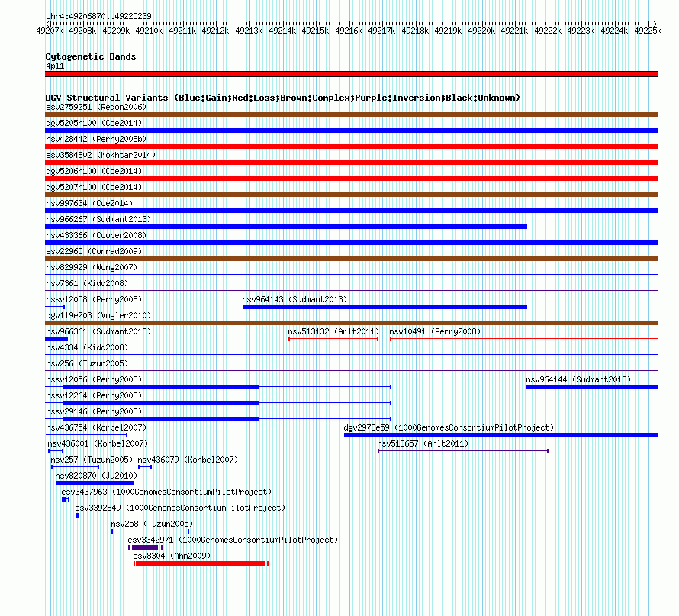The height and width of the screenshot is (616, 679).
Task: Click the red esv8304 loss bar
Action: [201, 563]
